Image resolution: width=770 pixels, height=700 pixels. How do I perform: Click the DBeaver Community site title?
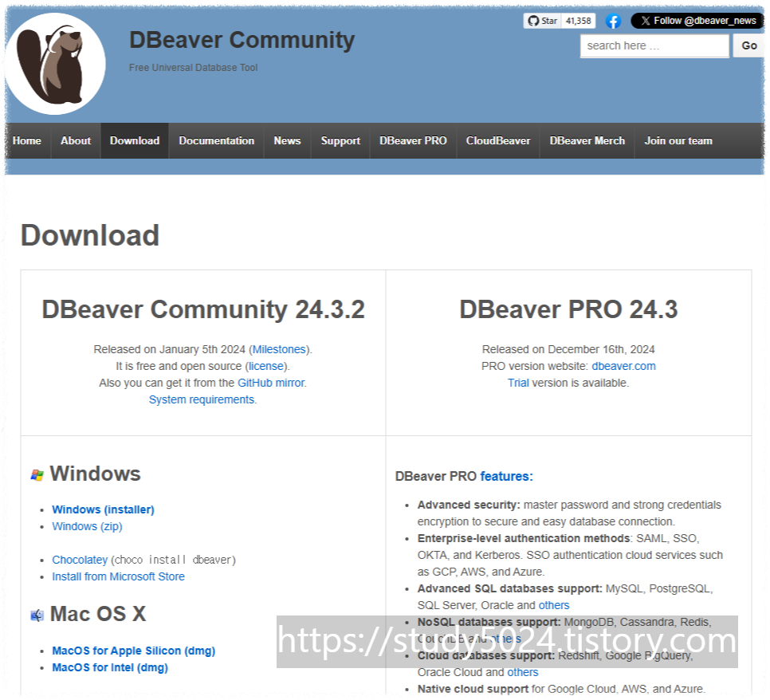[x=242, y=41]
